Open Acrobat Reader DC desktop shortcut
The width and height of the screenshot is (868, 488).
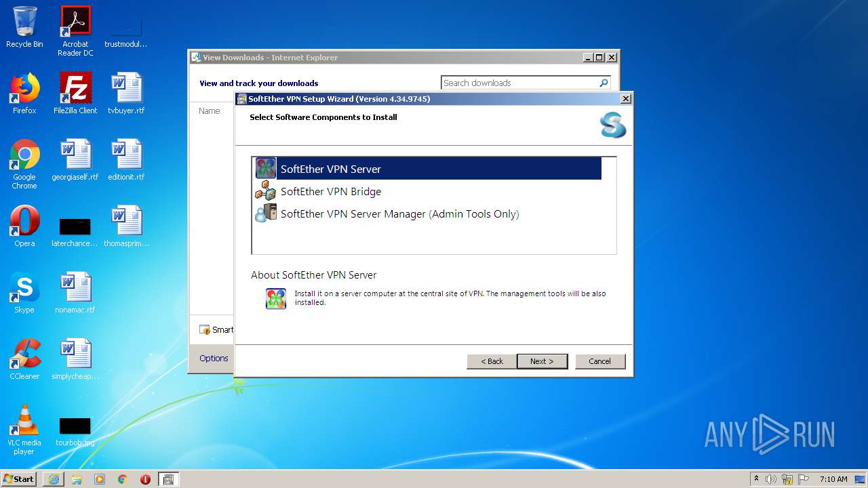coord(75,31)
